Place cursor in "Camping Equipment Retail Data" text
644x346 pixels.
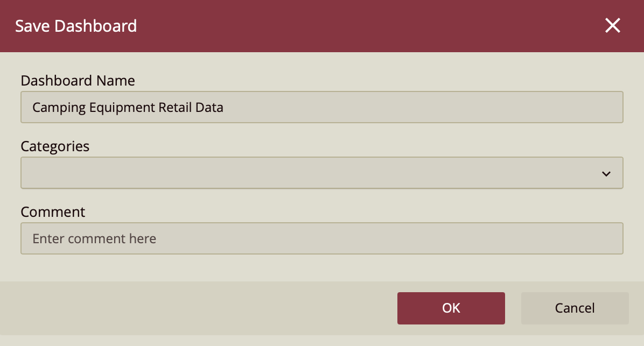coord(128,108)
